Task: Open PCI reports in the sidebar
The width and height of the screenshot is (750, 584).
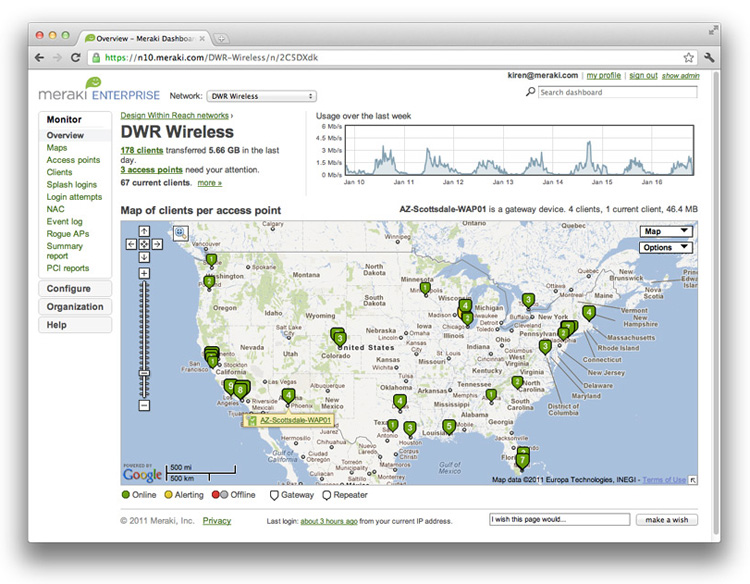Action: pyautogui.click(x=67, y=268)
